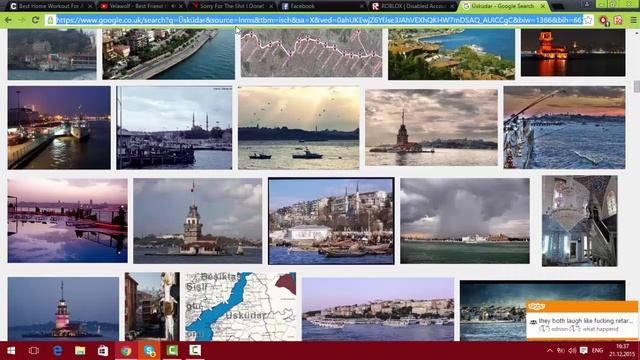Click the address bar URL field

(x=319, y=20)
